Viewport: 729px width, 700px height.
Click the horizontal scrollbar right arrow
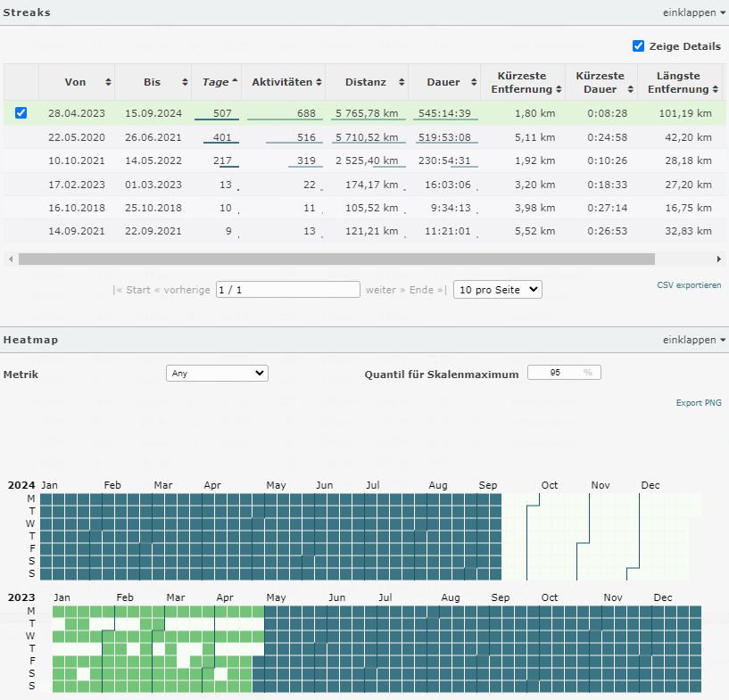[719, 259]
